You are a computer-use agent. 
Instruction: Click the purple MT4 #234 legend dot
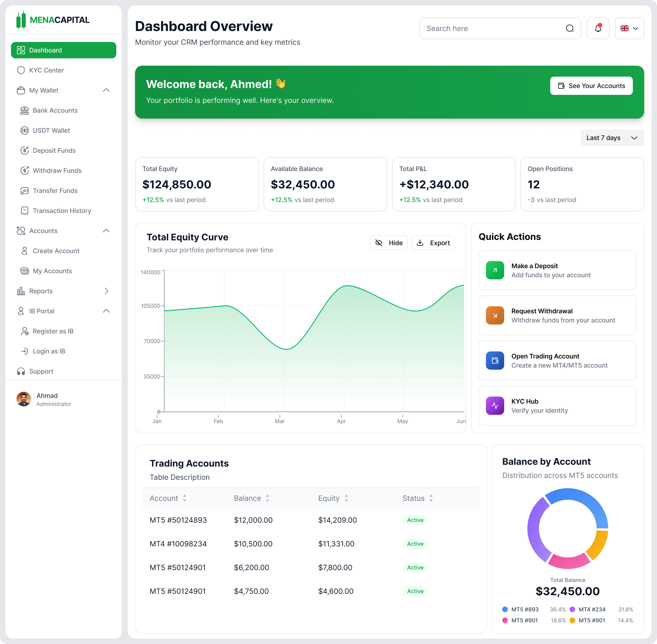click(572, 609)
